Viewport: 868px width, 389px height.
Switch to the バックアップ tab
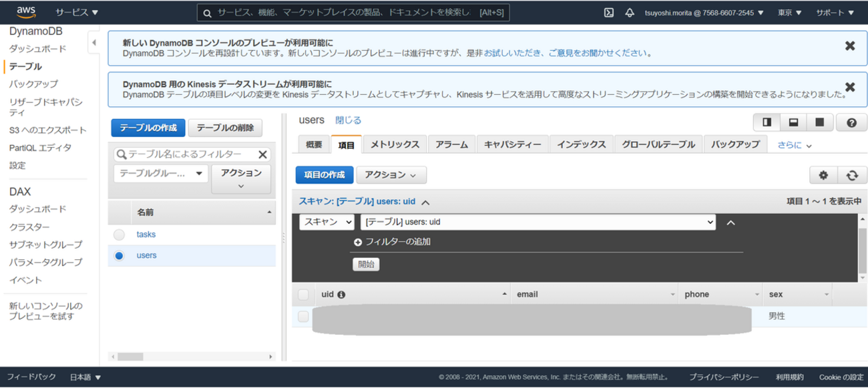[735, 144]
